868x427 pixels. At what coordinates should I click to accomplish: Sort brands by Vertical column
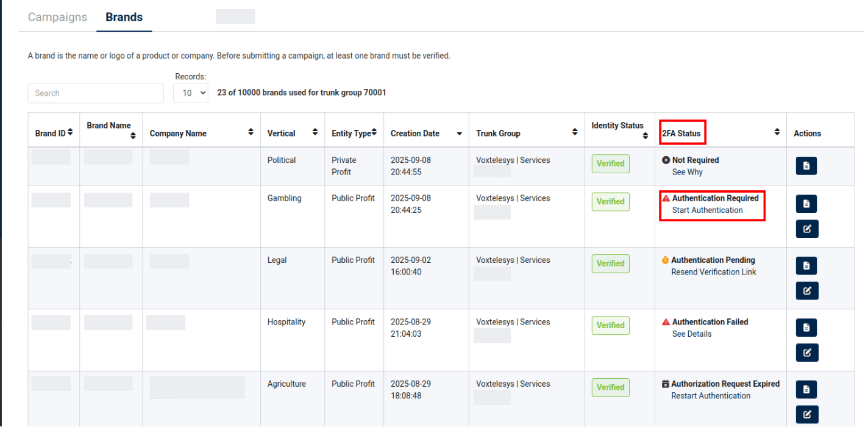(x=315, y=133)
